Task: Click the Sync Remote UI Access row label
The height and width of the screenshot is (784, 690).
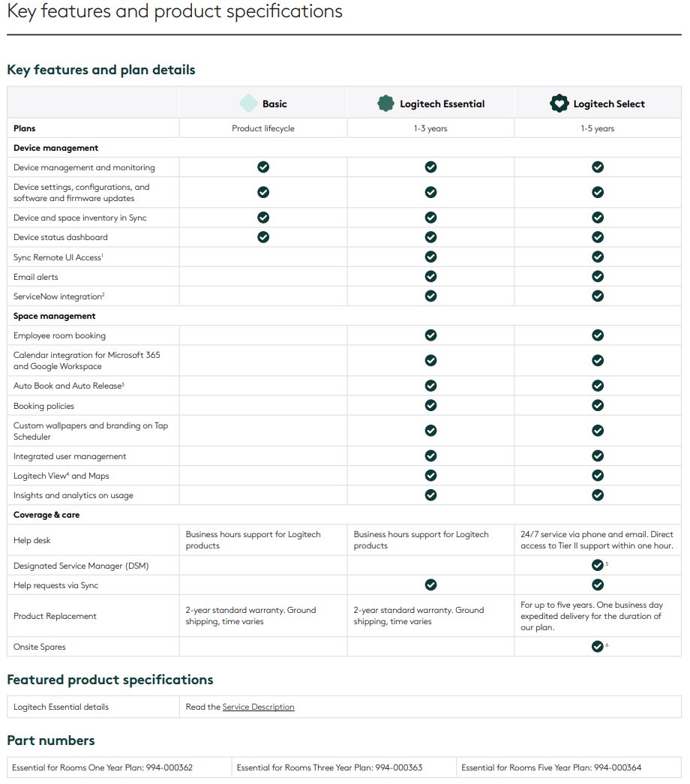Action: click(58, 257)
